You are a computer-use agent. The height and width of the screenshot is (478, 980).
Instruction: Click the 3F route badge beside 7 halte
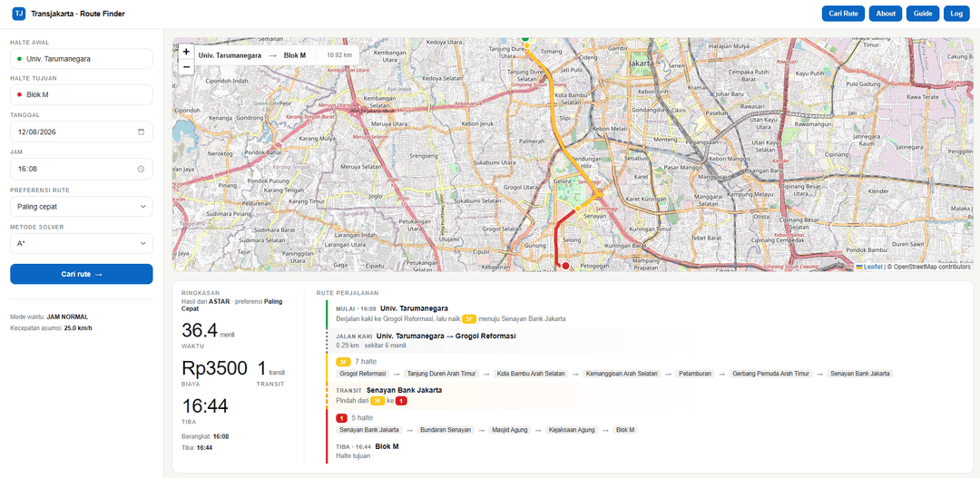click(x=343, y=362)
